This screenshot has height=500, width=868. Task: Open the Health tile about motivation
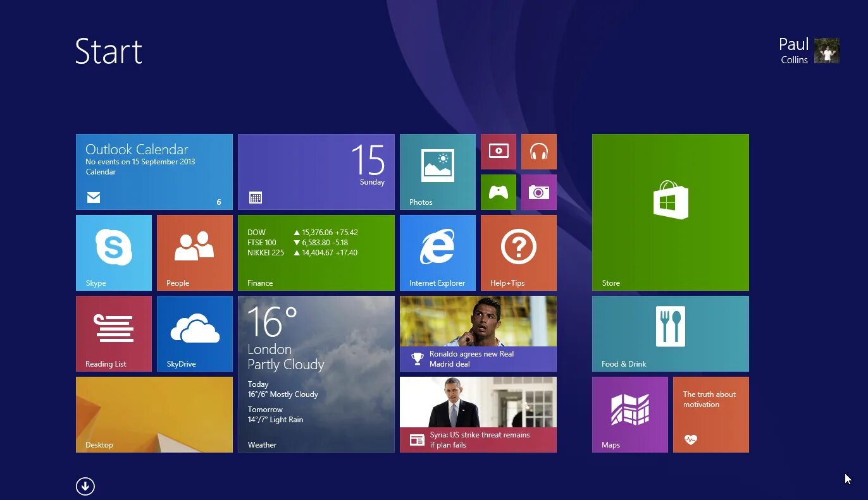pos(711,415)
